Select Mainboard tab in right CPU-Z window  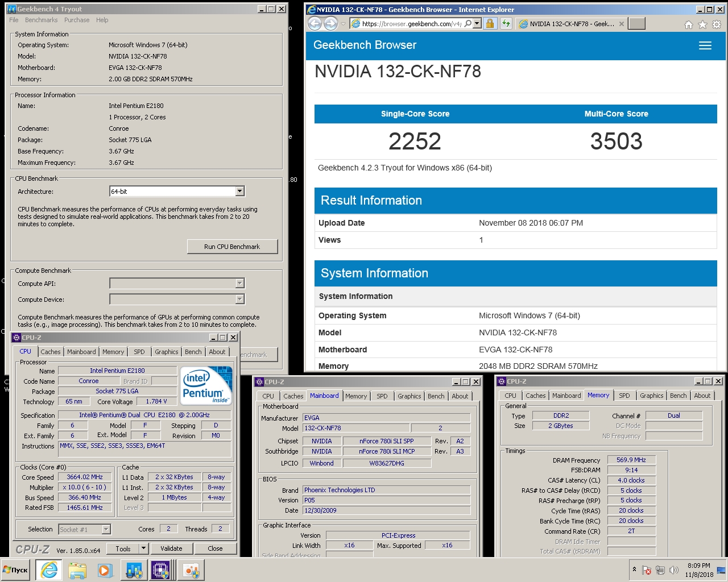567,396
